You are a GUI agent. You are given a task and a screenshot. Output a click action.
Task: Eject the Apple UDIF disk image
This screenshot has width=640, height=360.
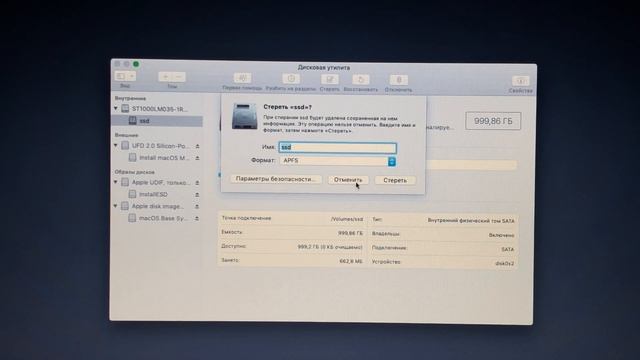tap(197, 183)
